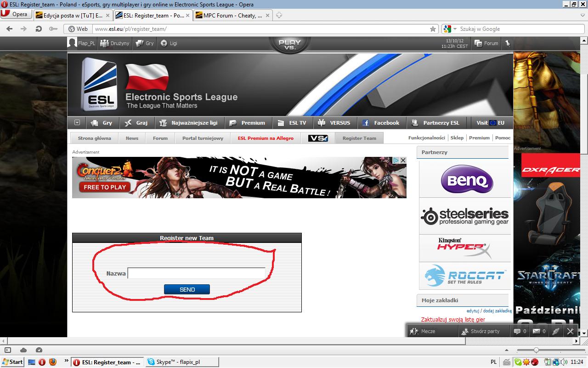Open the Opera main menu button
Screen dimensions: 588x368
[16, 14]
